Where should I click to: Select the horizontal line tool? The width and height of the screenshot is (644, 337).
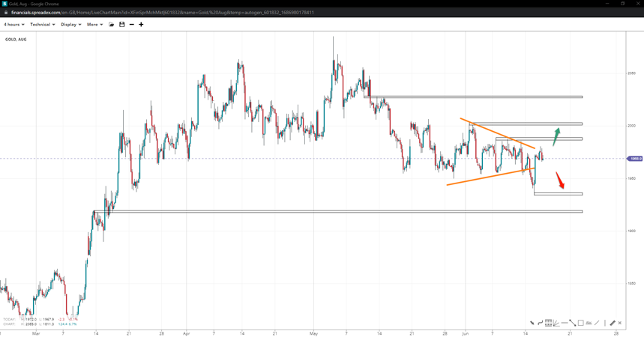click(565, 323)
